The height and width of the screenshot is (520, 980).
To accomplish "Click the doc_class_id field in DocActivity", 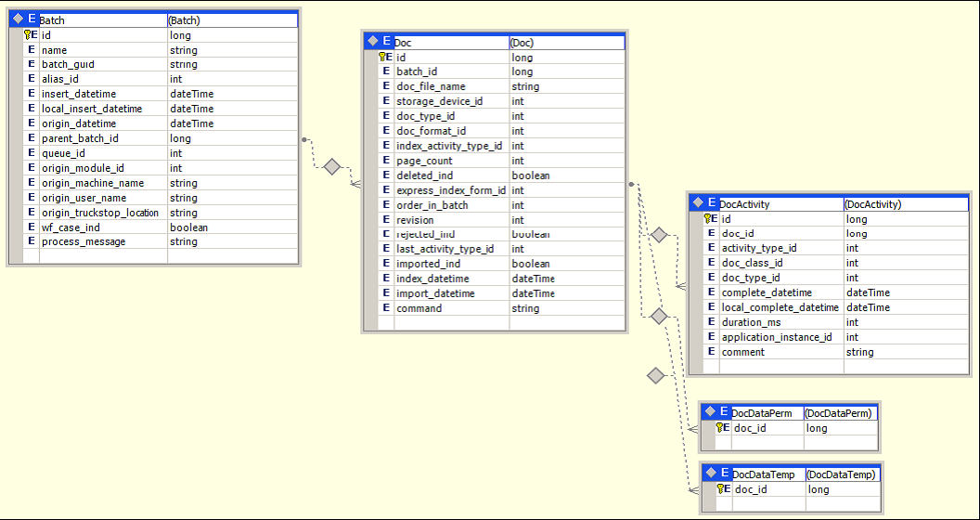I will (x=782, y=263).
